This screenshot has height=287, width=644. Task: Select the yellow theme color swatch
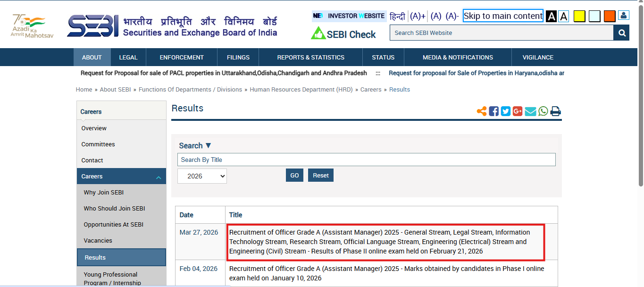point(579,16)
